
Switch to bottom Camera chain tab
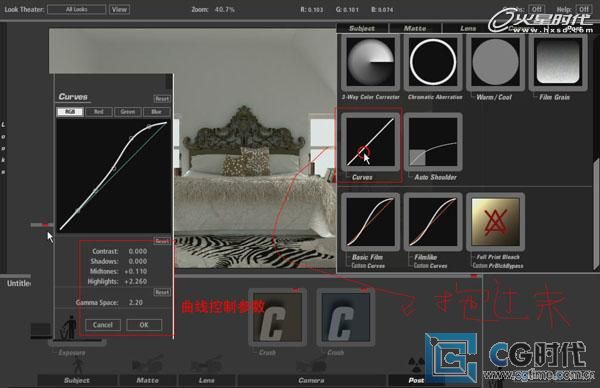coord(311,380)
